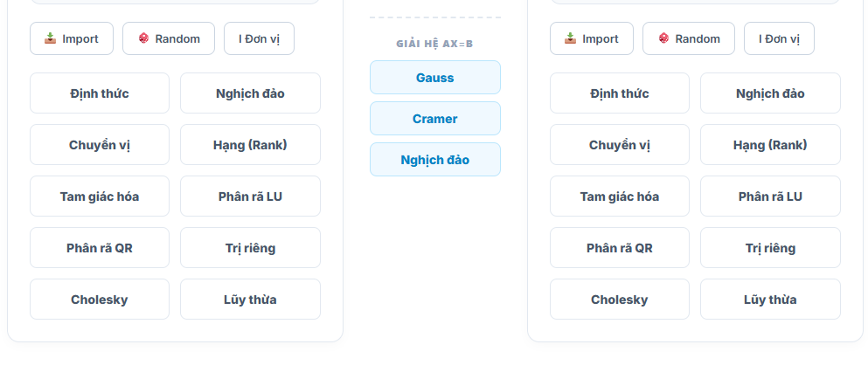Image resolution: width=868 pixels, height=379 pixels.
Task: Calculate Hạng (Rank) of the right matrix
Action: click(770, 145)
